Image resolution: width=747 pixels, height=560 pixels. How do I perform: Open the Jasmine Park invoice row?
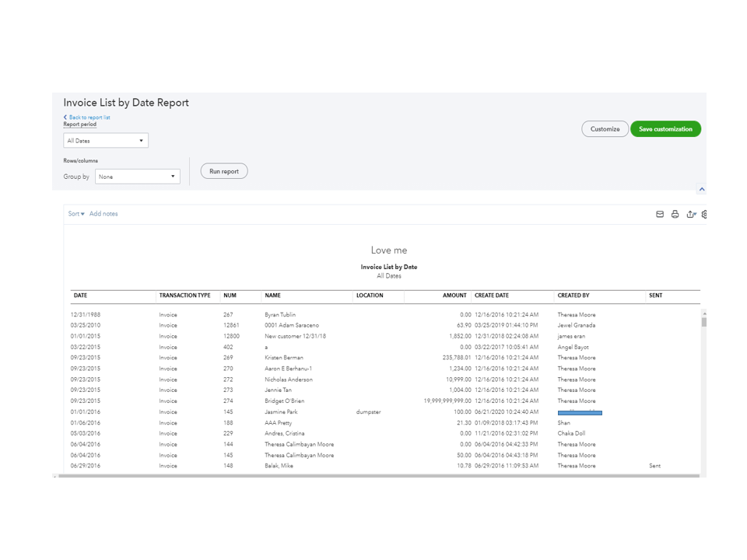tap(281, 412)
